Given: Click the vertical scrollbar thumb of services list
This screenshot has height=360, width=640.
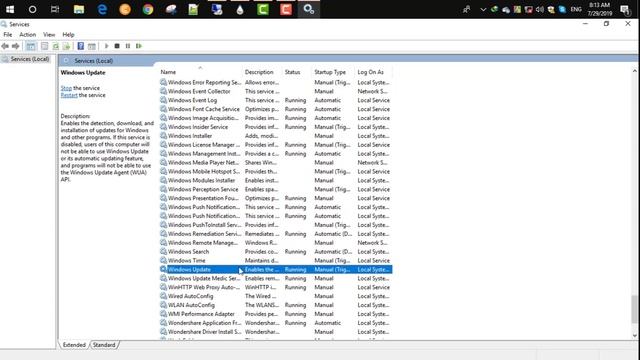Looking at the screenshot, I should 634,309.
